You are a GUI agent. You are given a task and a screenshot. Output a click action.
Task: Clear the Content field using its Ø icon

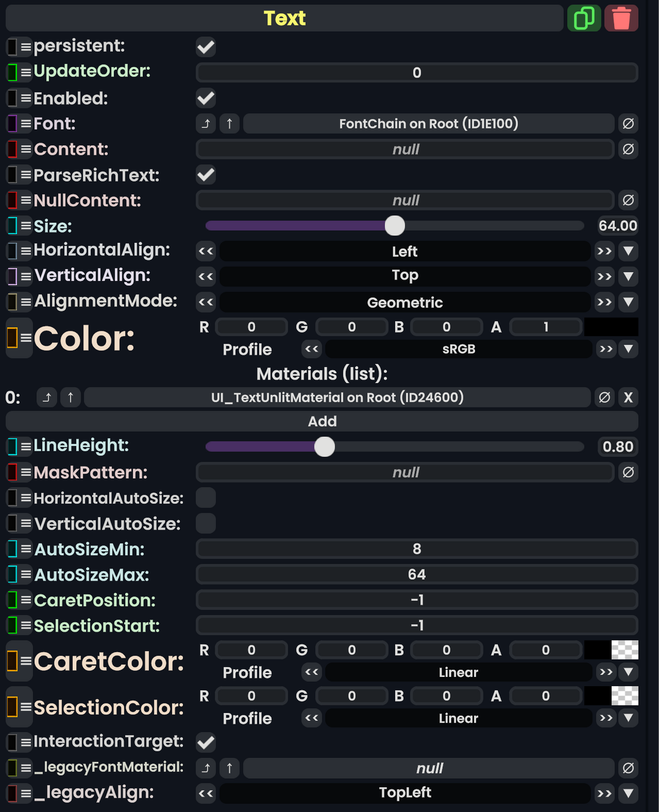click(628, 149)
